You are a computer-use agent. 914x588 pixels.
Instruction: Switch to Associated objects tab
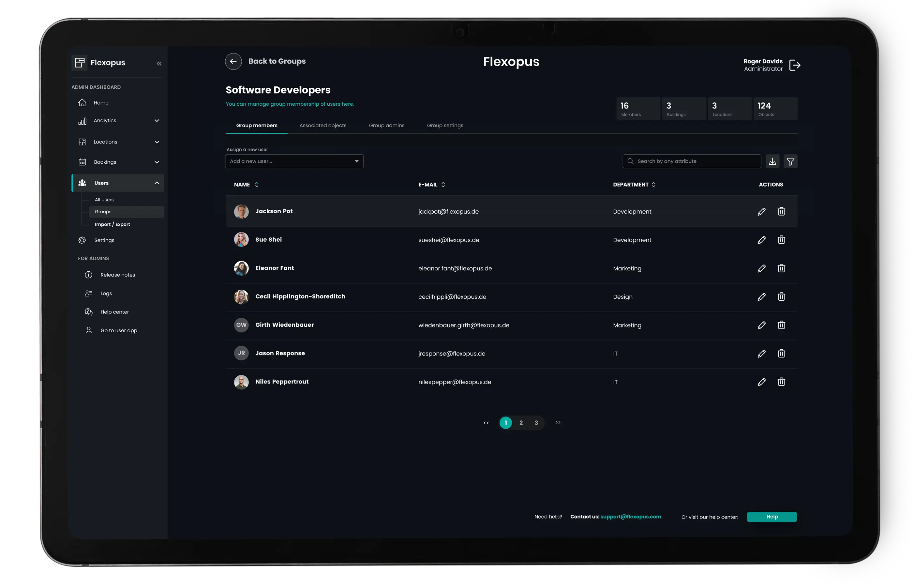pos(322,126)
